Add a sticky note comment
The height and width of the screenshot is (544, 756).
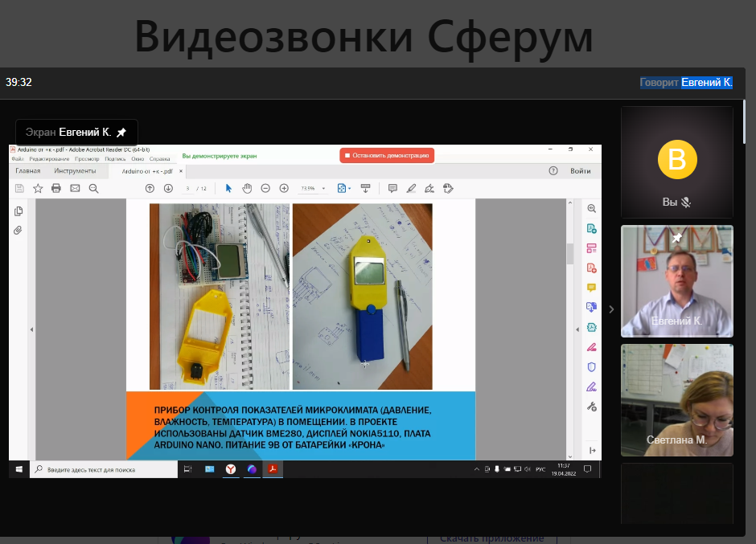(392, 188)
